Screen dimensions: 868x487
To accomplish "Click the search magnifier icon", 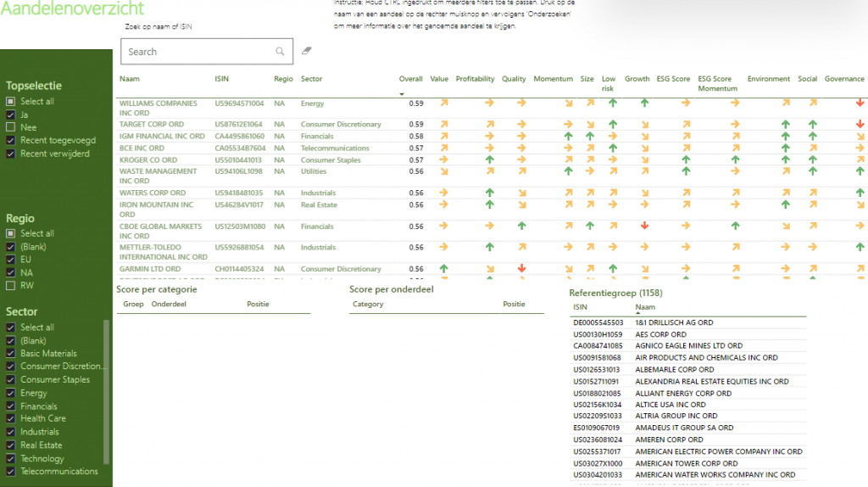I will pyautogui.click(x=280, y=52).
